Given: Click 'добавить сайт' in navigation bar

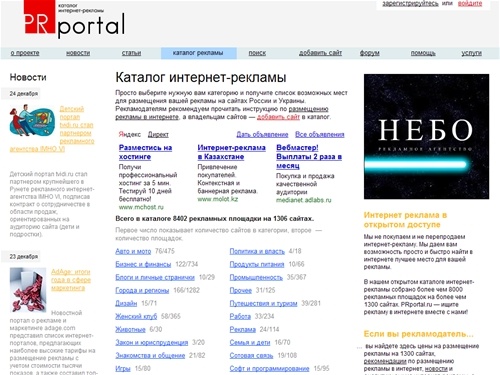Looking at the screenshot, I should (x=320, y=53).
